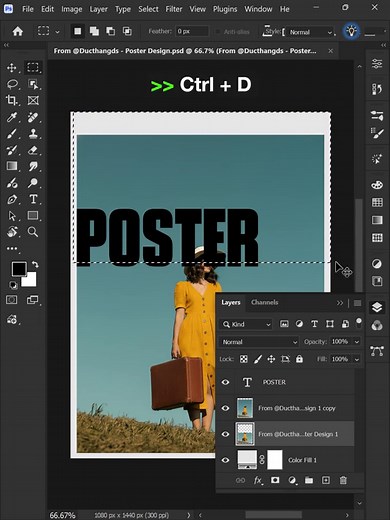Select the Gradient tool
Viewport: 390px width, 520px height.
12,166
